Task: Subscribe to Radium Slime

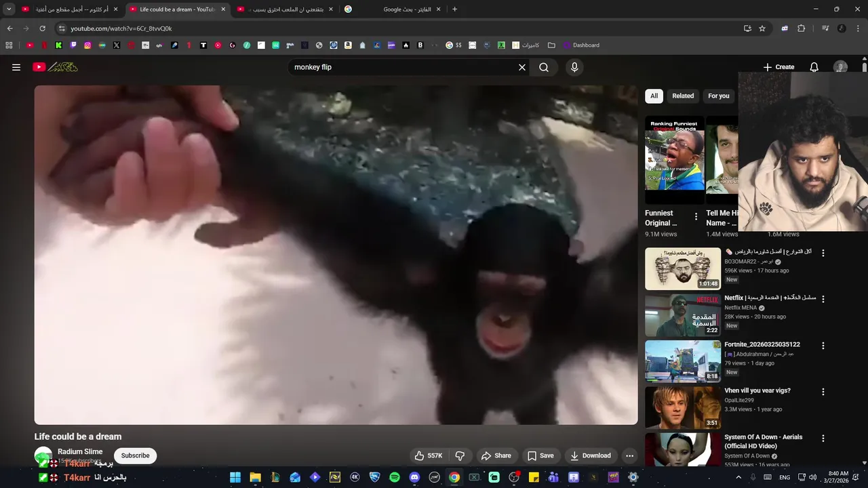Action: [135, 455]
